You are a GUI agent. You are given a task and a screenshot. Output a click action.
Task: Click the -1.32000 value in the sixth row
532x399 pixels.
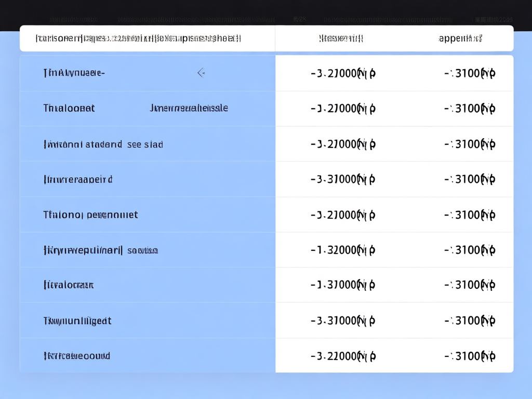click(x=343, y=250)
